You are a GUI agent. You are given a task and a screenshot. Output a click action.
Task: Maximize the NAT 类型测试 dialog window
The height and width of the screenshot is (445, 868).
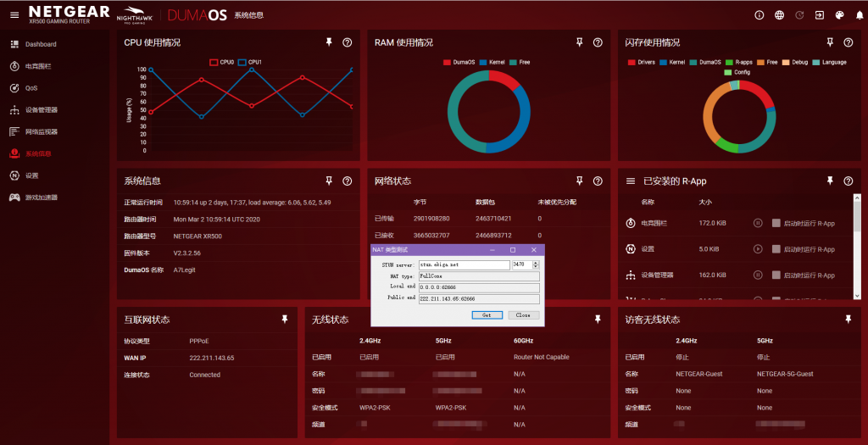tap(513, 250)
